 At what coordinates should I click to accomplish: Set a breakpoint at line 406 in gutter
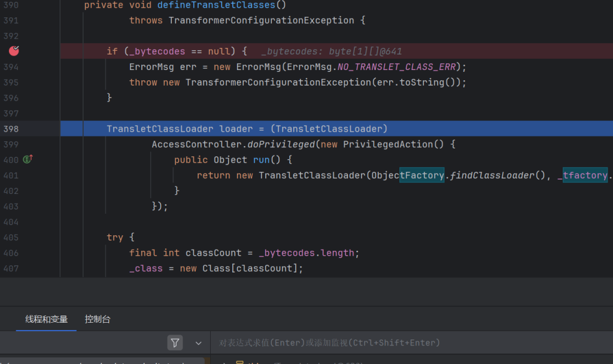[x=11, y=253]
